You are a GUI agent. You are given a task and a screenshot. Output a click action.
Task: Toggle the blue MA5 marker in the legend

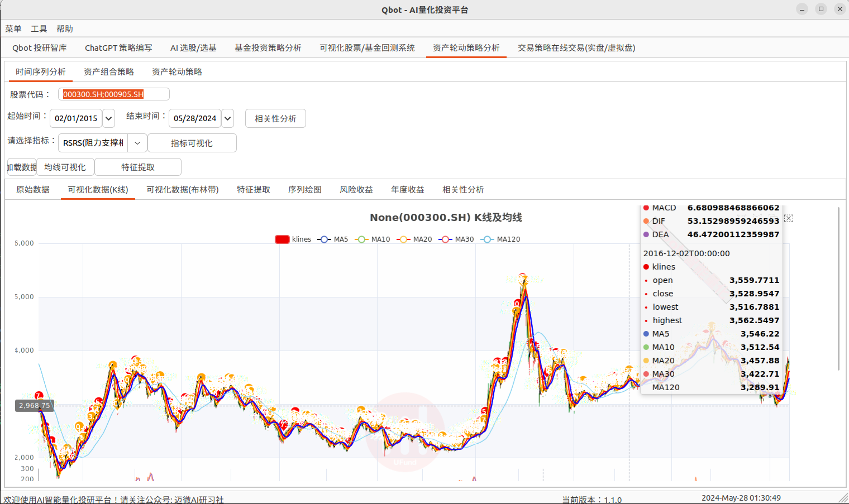[x=324, y=239]
